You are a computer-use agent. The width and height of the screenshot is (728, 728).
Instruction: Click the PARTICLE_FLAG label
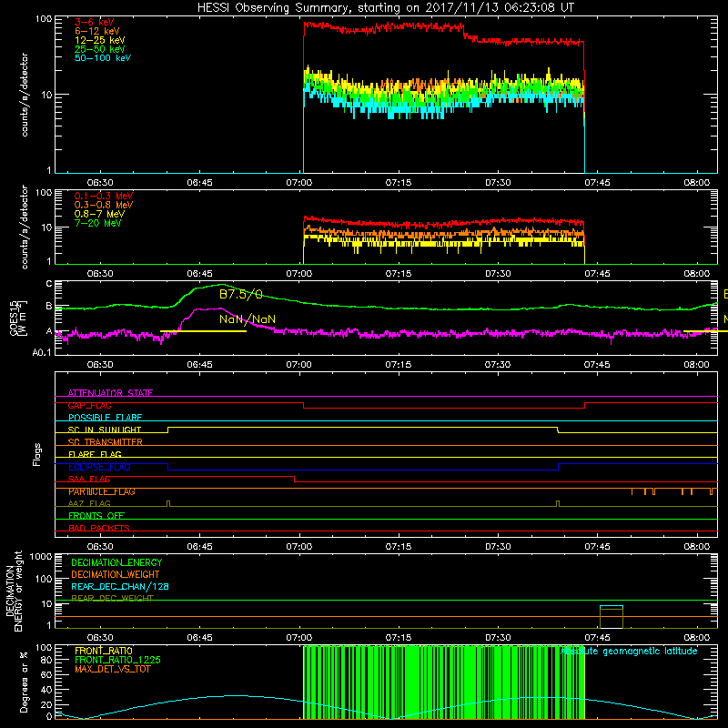pyautogui.click(x=102, y=491)
